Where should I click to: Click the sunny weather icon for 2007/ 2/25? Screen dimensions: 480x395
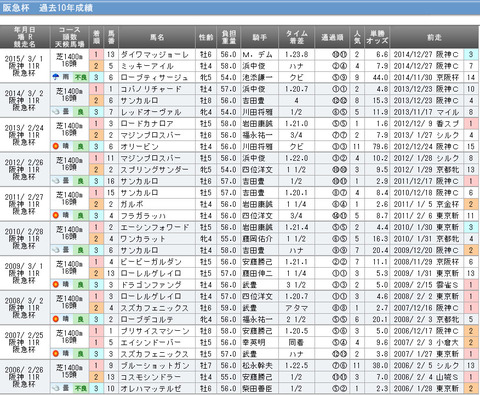56,354
